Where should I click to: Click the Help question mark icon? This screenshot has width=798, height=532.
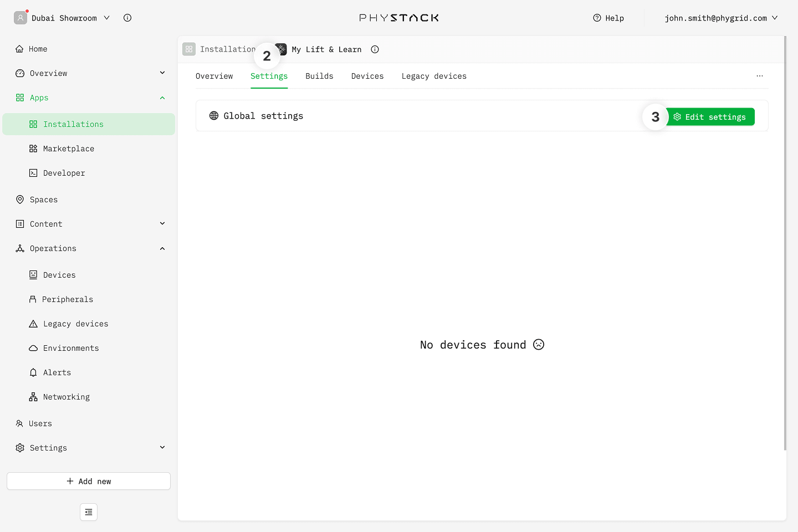pyautogui.click(x=597, y=18)
